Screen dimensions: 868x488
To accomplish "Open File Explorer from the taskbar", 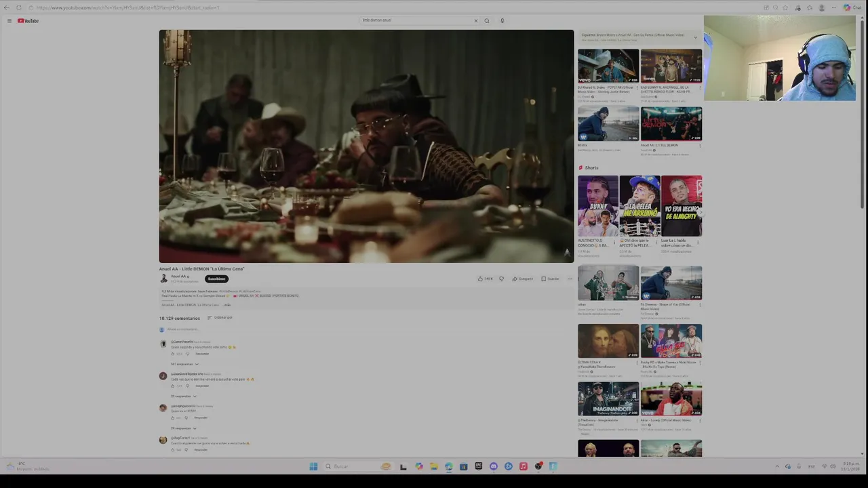I will click(x=433, y=466).
